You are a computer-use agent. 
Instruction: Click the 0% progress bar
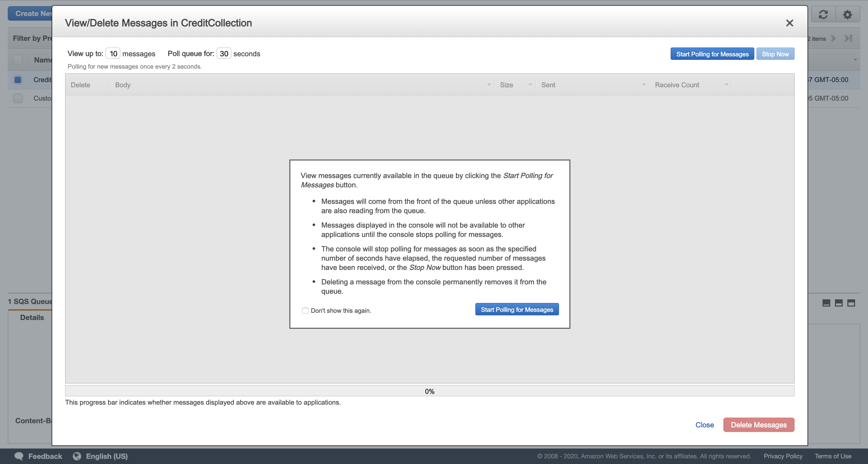click(429, 391)
